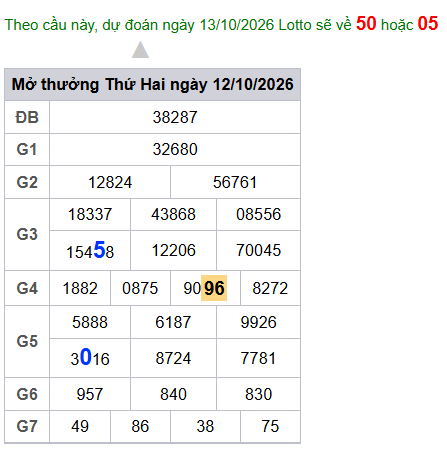
Task: Click G5 number 5888
Action: [x=90, y=322]
